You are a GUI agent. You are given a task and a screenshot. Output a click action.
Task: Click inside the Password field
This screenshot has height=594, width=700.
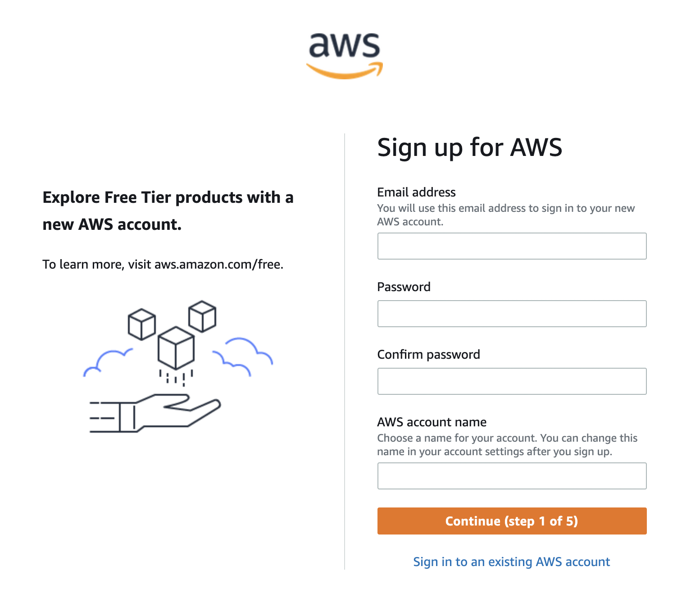(x=511, y=314)
